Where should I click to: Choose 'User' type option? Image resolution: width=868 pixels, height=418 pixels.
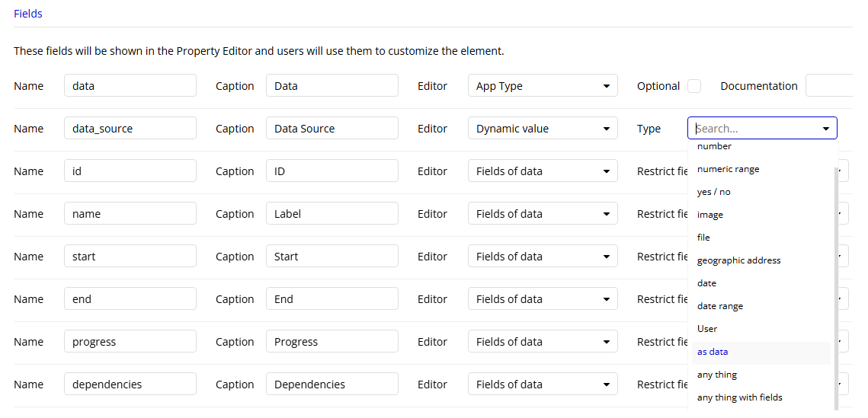707,329
